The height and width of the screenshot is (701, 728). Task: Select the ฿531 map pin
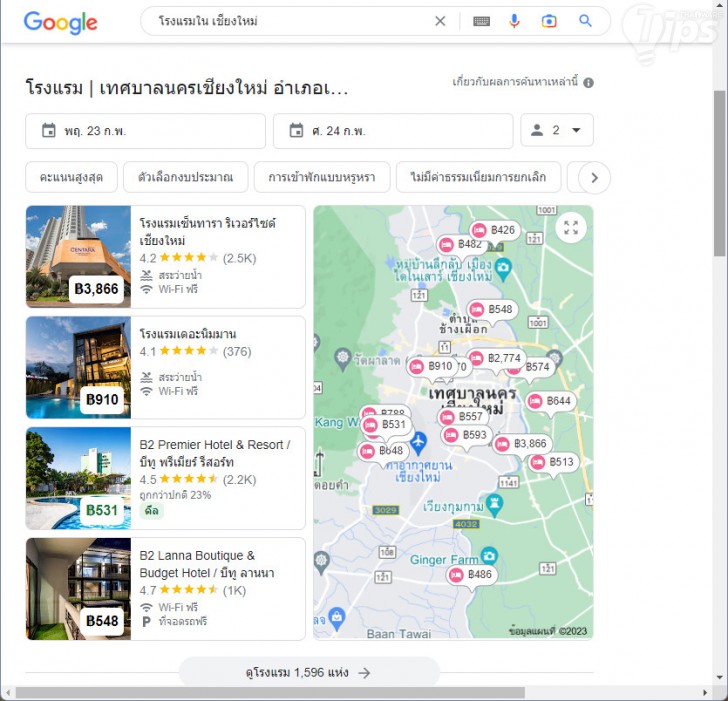click(x=386, y=424)
